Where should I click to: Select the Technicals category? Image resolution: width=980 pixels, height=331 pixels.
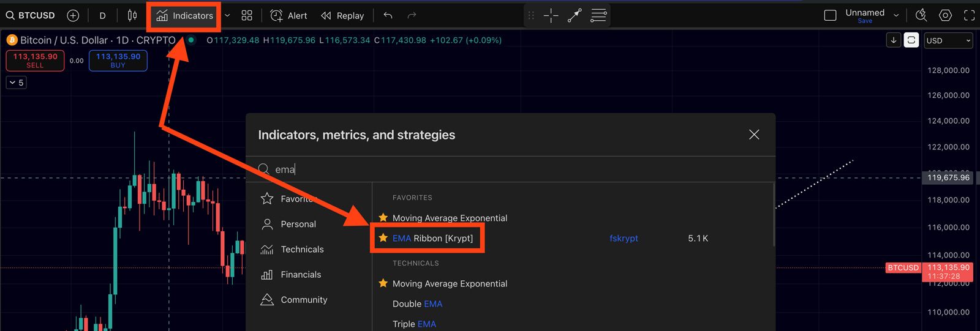(302, 250)
